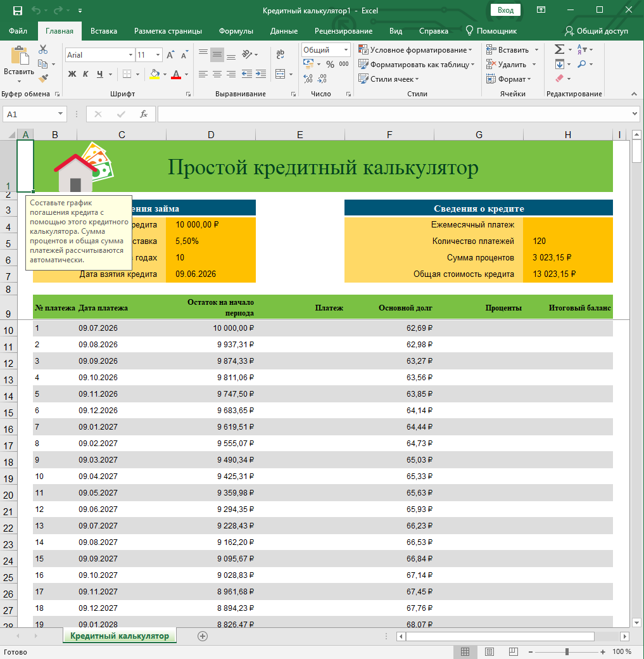Screen dimensions: 644x659
Task: Click inside the formula bar input
Action: tap(393, 114)
